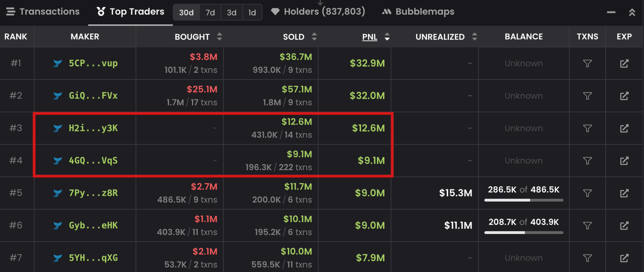Sort by SOLD column arrows

pyautogui.click(x=314, y=36)
